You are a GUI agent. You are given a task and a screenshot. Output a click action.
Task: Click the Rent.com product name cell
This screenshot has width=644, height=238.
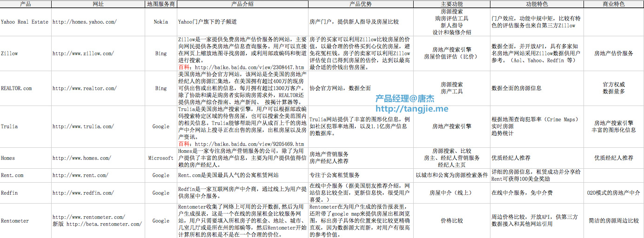pos(26,175)
